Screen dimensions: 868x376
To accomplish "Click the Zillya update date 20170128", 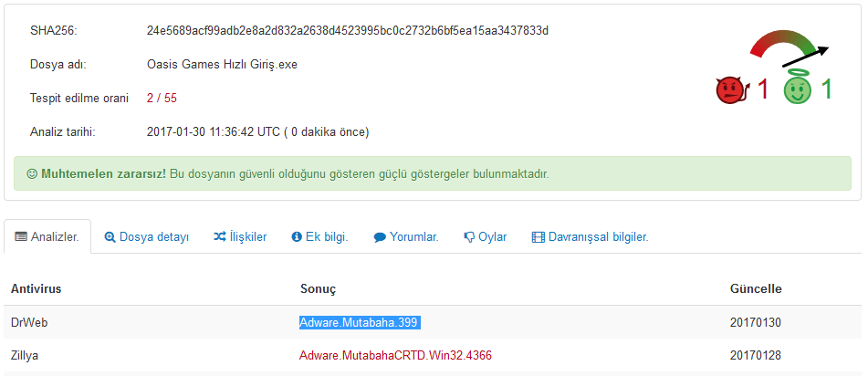I will pyautogui.click(x=756, y=356).
